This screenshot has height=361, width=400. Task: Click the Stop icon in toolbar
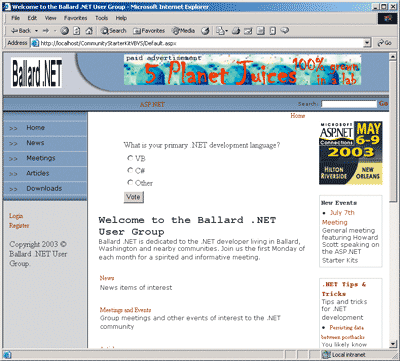pyautogui.click(x=65, y=31)
